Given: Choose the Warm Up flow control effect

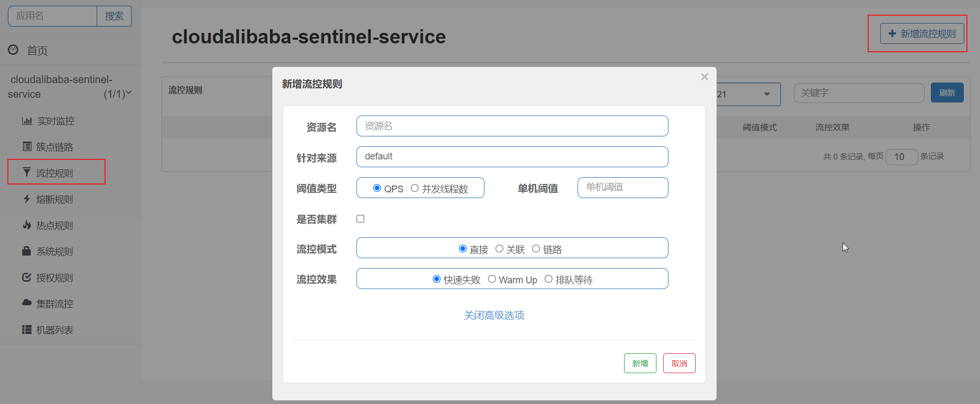Looking at the screenshot, I should (x=492, y=279).
